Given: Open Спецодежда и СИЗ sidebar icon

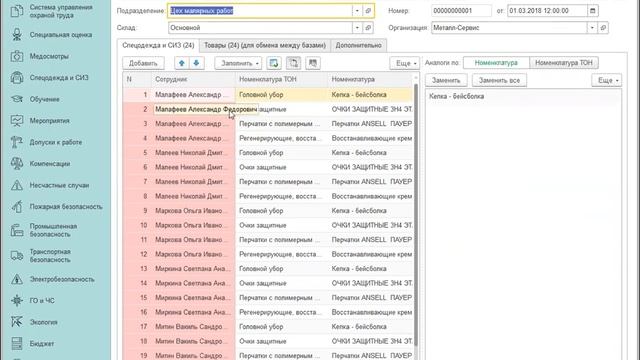Looking at the screenshot, I should tap(17, 78).
